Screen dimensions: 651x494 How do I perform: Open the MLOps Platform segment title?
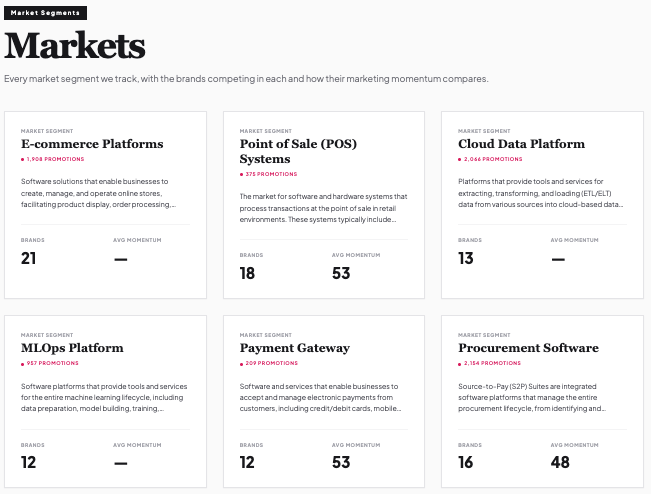[72, 348]
